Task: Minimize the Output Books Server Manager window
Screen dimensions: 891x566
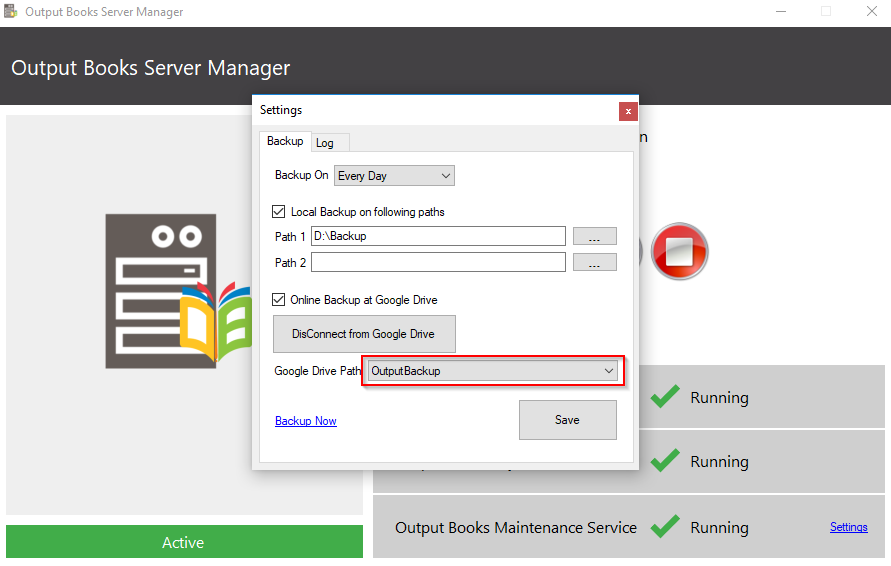Action: pyautogui.click(x=781, y=11)
